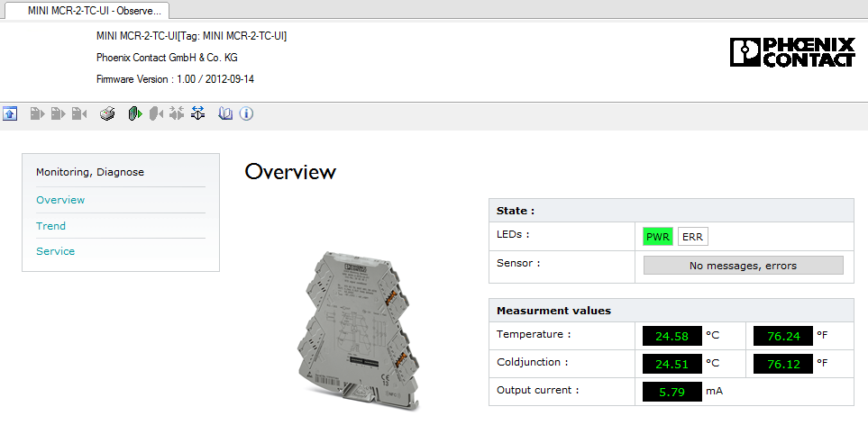Click the temperature Celsius value 24.58
This screenshot has height=425, width=868.
(x=672, y=337)
